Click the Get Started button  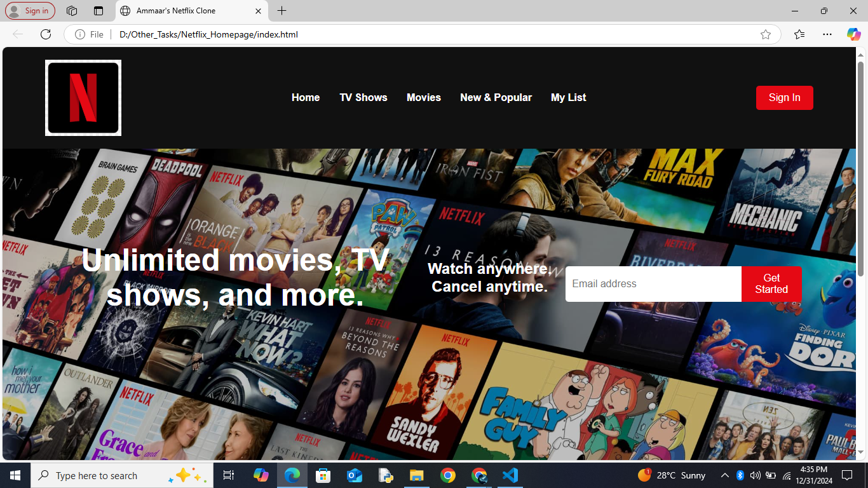pyautogui.click(x=771, y=284)
